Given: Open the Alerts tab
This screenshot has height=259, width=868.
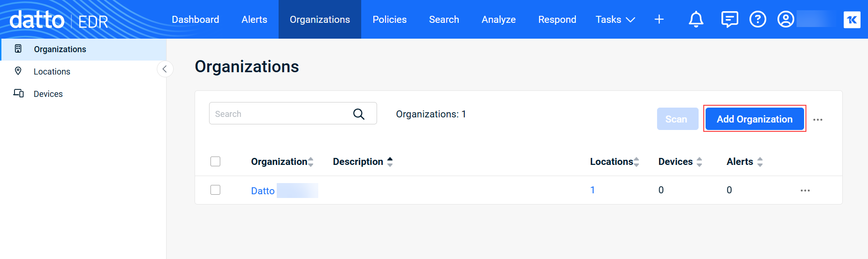Looking at the screenshot, I should click(x=254, y=20).
